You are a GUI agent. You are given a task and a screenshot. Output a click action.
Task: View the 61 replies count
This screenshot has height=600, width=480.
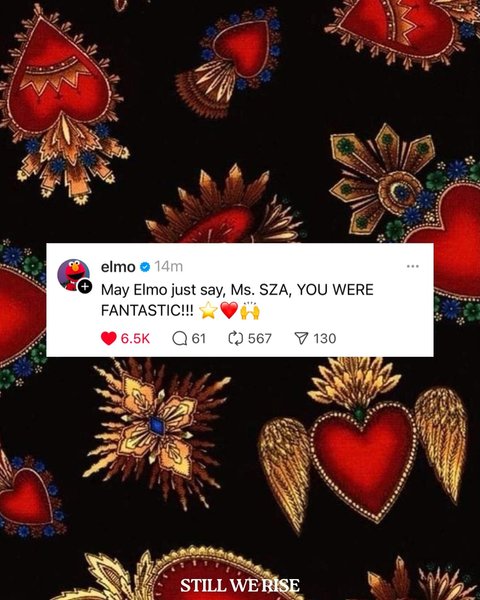tap(198, 338)
